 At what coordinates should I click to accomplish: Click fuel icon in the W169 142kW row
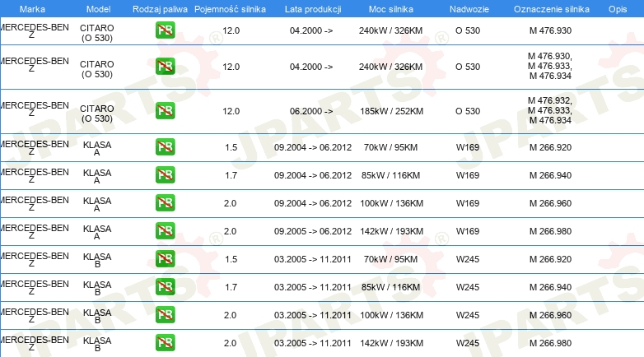(x=165, y=230)
